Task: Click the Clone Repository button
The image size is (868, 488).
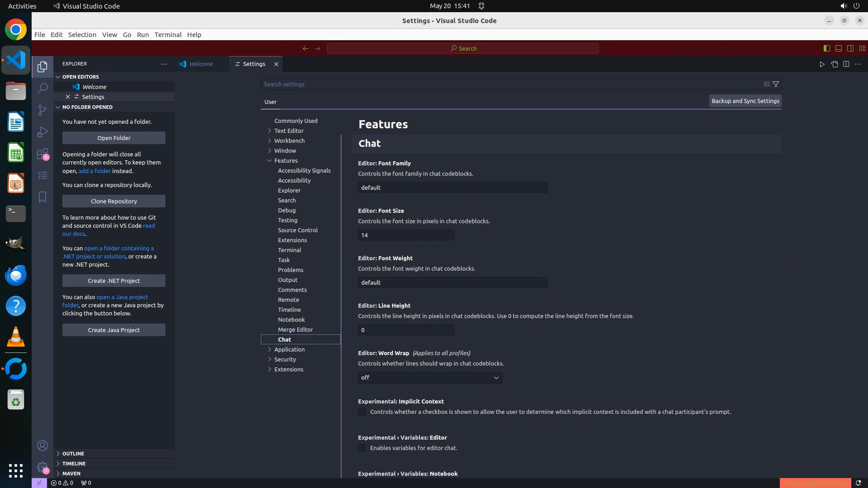Action: pyautogui.click(x=113, y=201)
